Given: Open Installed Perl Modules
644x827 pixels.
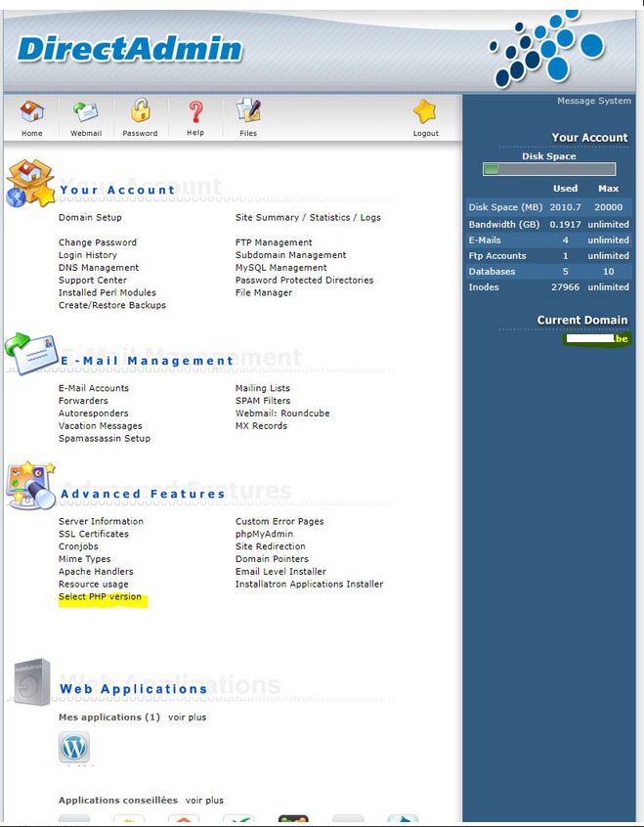Looking at the screenshot, I should pyautogui.click(x=107, y=292).
